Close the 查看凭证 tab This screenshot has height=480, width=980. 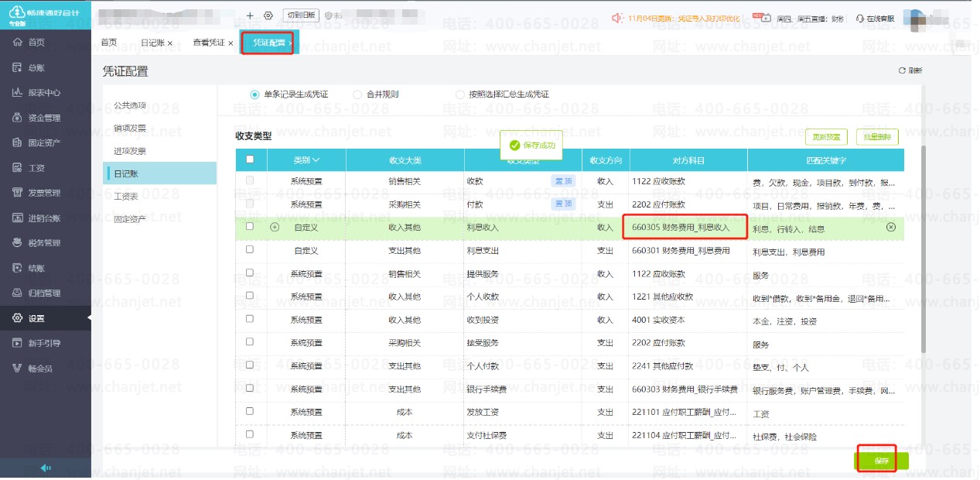230,43
